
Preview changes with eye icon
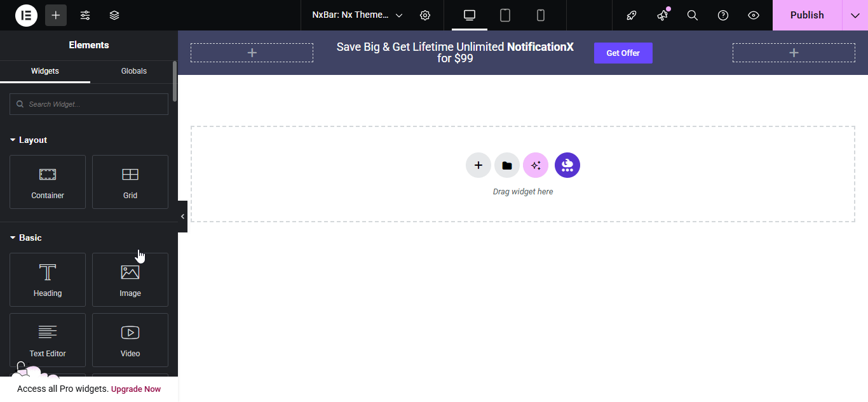click(754, 15)
